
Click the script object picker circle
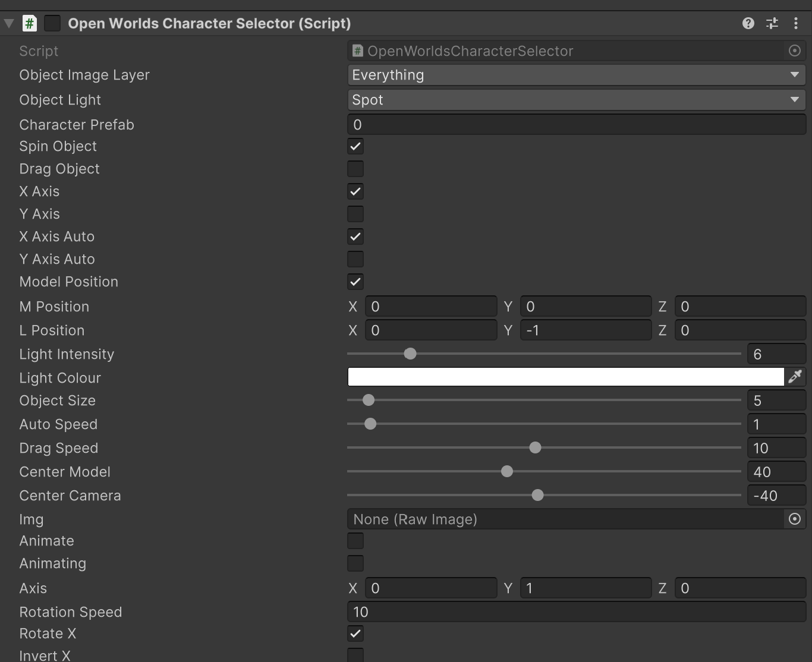(794, 51)
